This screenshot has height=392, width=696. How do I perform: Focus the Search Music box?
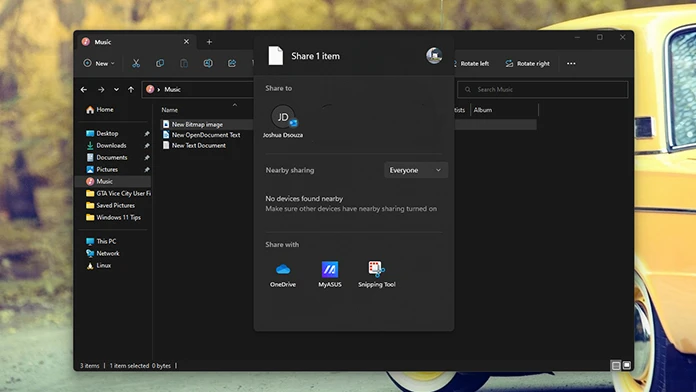coord(542,89)
